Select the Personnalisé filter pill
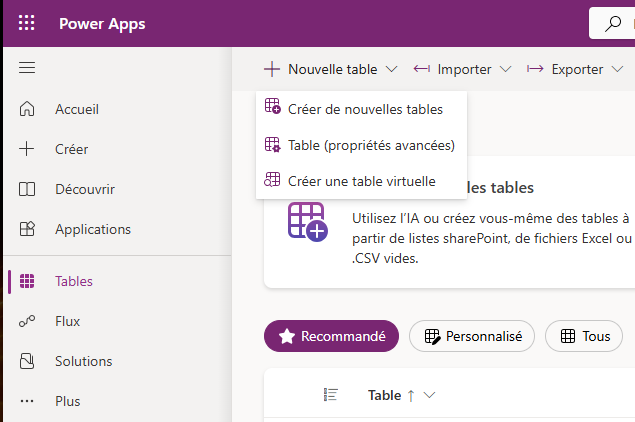This screenshot has width=635, height=422. coord(472,336)
